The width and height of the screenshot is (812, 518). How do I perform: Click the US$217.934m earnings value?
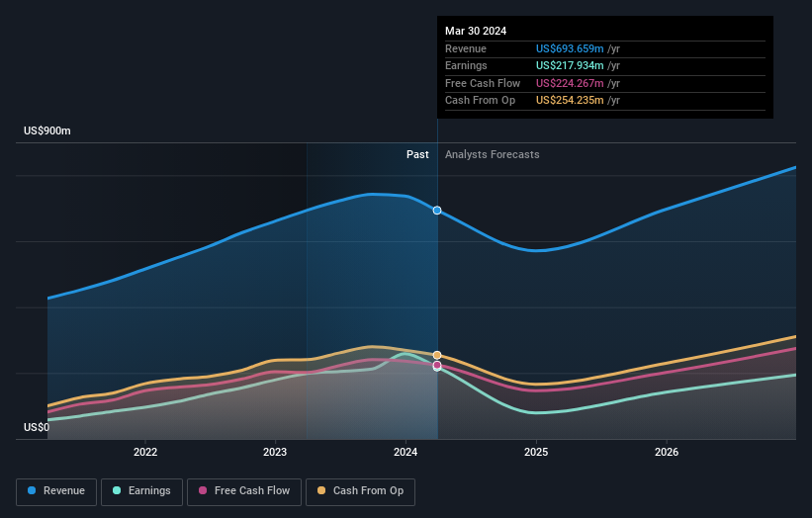[x=570, y=65]
